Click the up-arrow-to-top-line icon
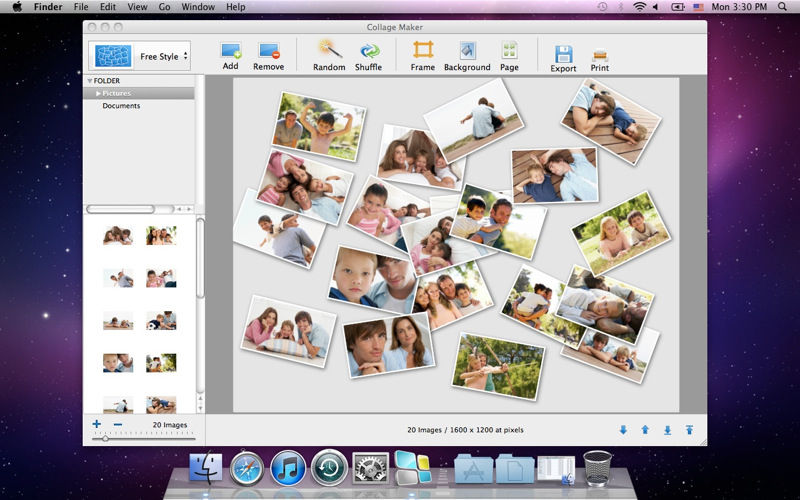This screenshot has width=800, height=500. [x=689, y=430]
